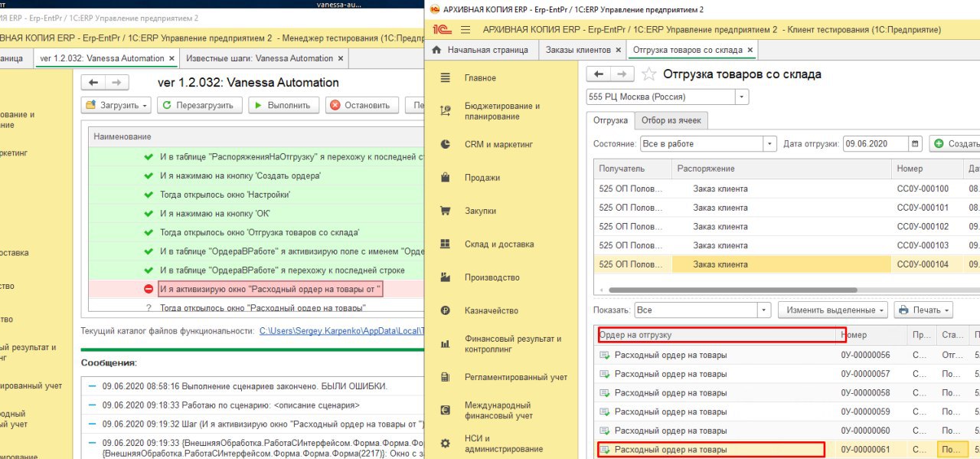
Task: Open the Начальная страница tab
Action: pyautogui.click(x=482, y=50)
